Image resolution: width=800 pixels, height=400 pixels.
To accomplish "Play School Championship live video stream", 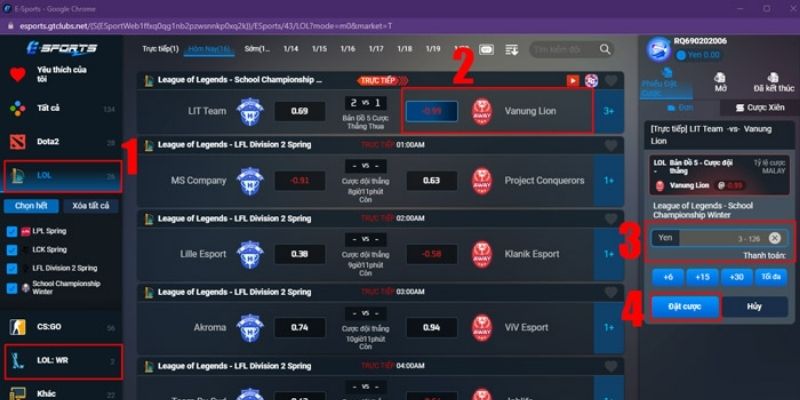I will pos(573,80).
